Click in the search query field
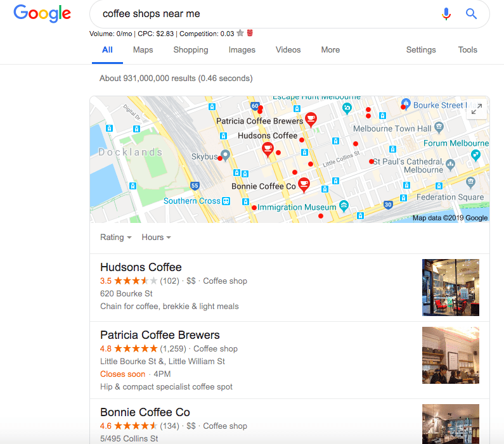504x444 pixels. 264,14
